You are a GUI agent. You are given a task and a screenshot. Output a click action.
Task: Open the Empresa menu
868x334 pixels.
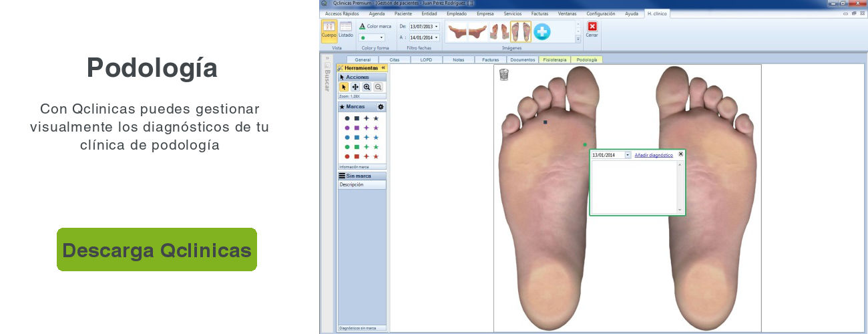coord(485,13)
